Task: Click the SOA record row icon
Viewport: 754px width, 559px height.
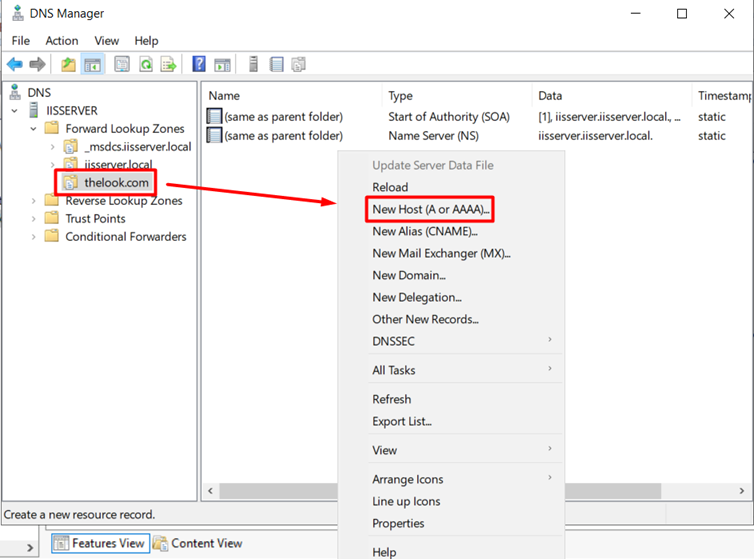Action: pos(214,116)
